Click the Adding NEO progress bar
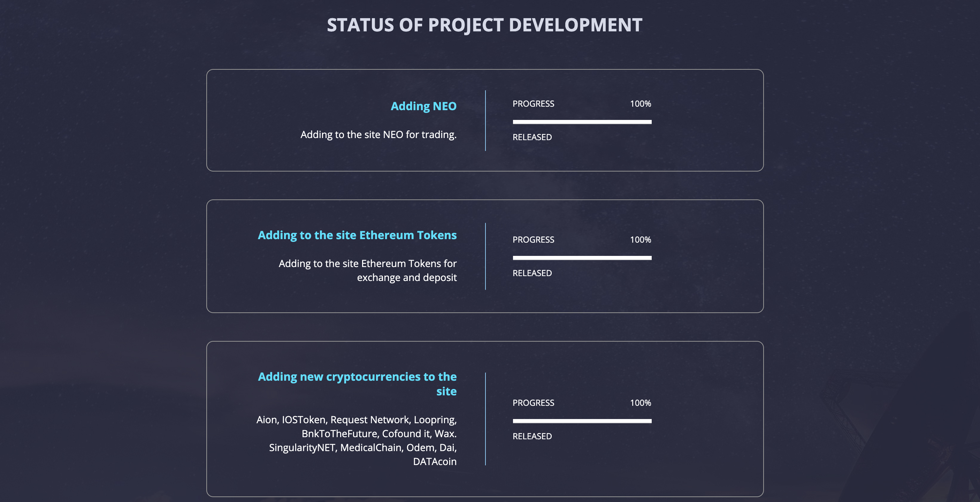 582,122
